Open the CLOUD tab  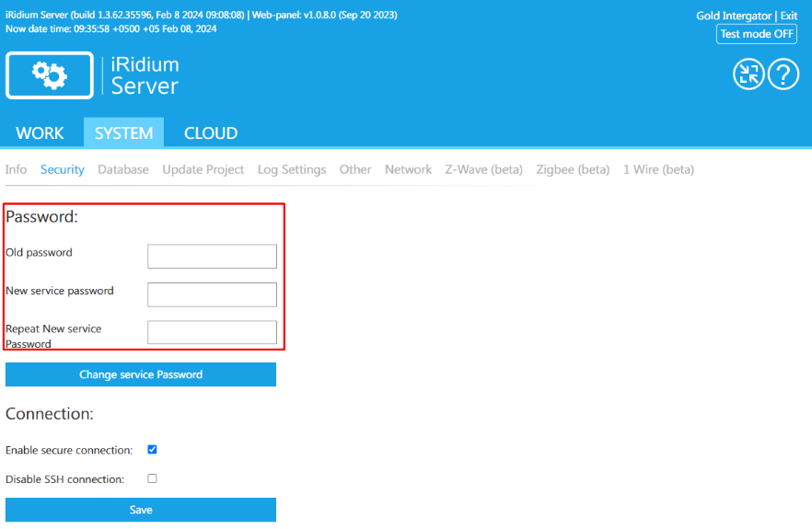[x=211, y=133]
